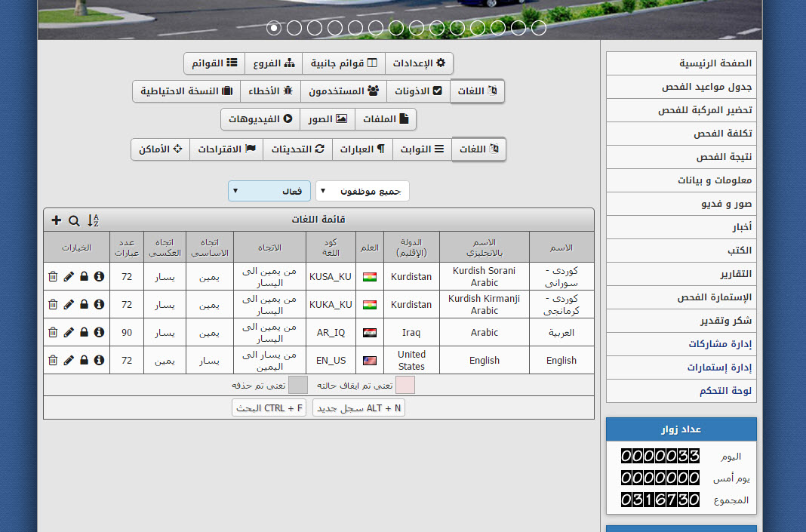
Task: Click the Iraq flag in AR_IQ row
Action: [x=370, y=333]
